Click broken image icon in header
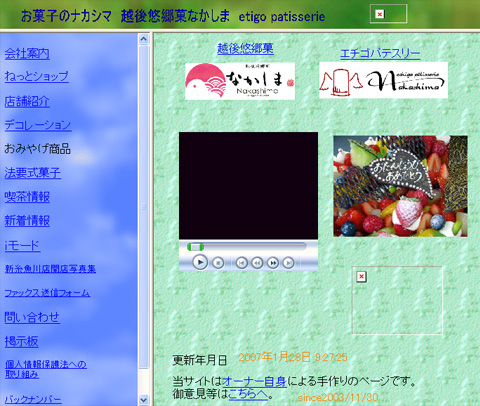480x406 pixels. 380,14
